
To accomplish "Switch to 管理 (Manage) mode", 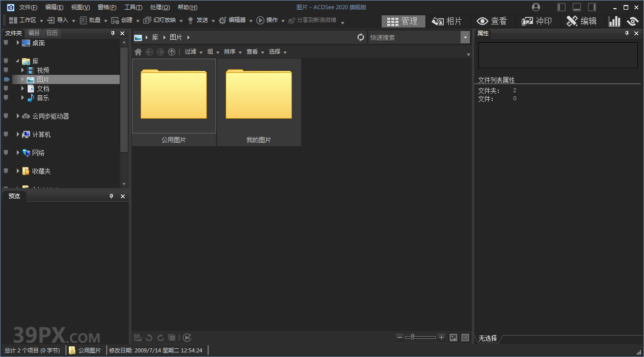I will pos(403,21).
